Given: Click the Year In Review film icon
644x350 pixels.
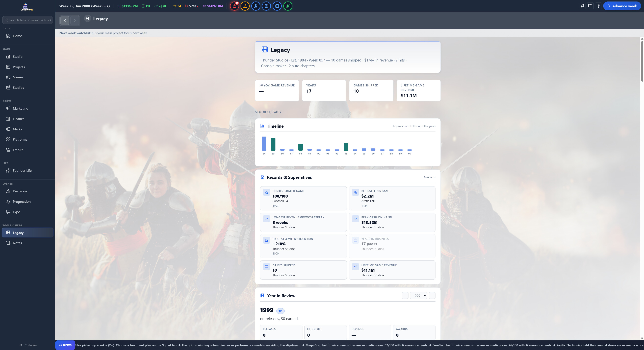Looking at the screenshot, I should [x=262, y=296].
